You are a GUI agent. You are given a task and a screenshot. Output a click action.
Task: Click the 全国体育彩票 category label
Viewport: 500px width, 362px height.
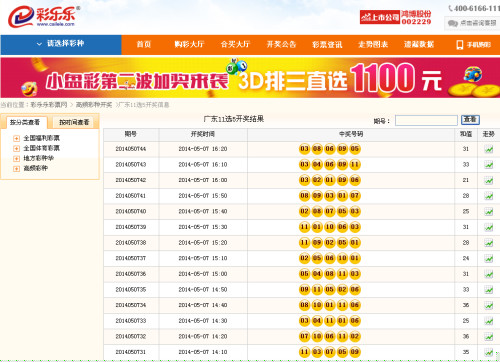click(41, 148)
